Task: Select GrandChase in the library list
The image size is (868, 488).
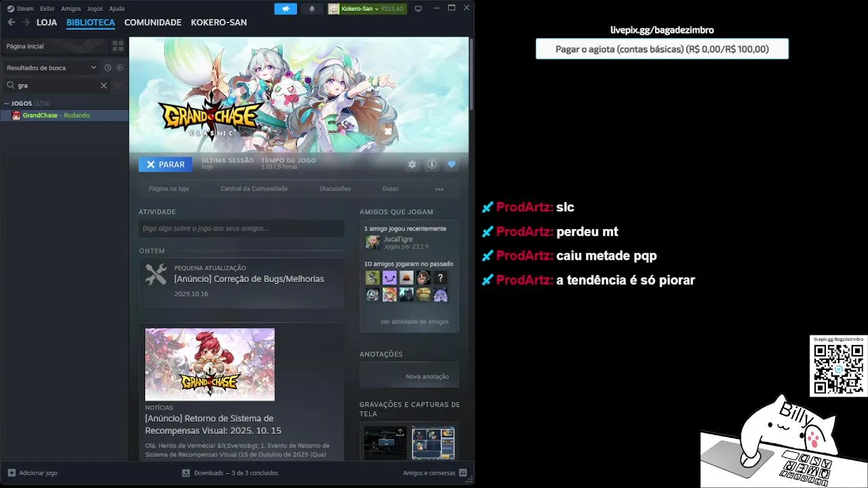Action: point(64,115)
